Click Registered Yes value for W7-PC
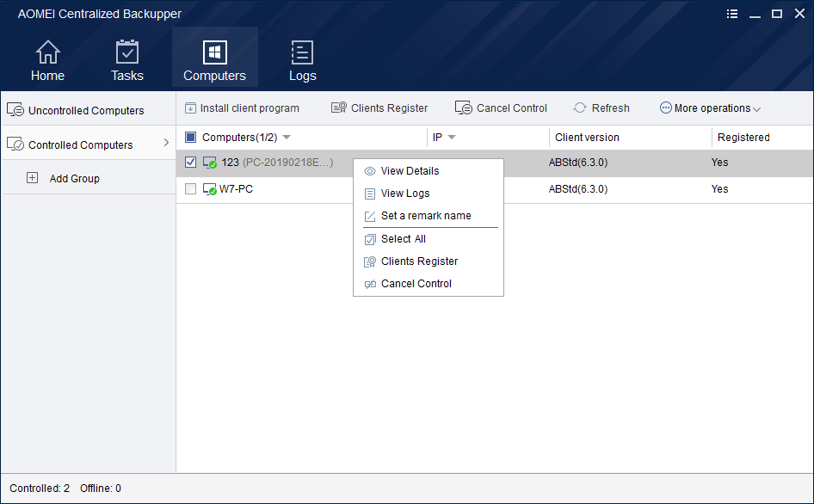Screen dimensions: 814x504 pos(719,189)
